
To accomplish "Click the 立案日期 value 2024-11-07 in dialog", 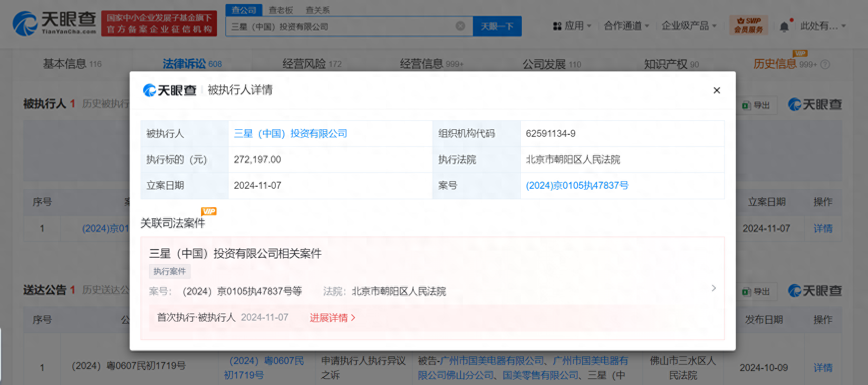I will [257, 185].
